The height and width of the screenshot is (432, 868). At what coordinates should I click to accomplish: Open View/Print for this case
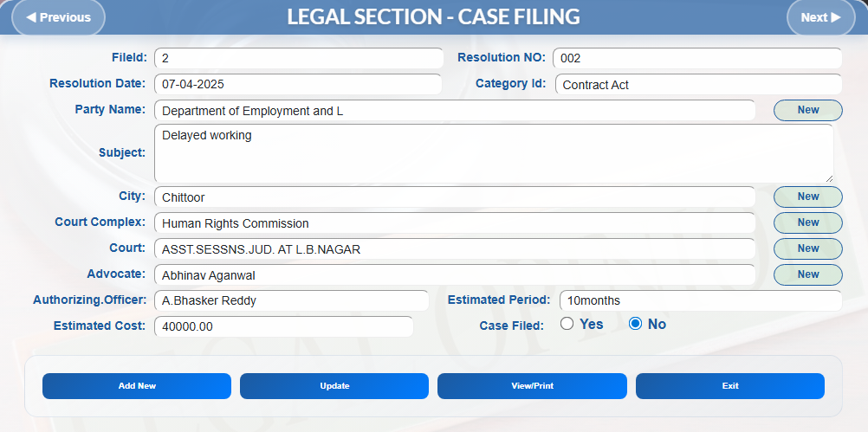coord(532,386)
